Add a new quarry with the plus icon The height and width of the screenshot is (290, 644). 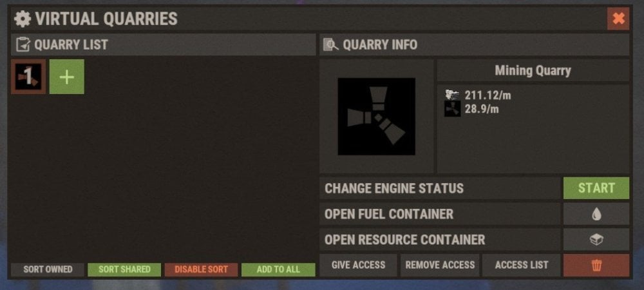67,77
